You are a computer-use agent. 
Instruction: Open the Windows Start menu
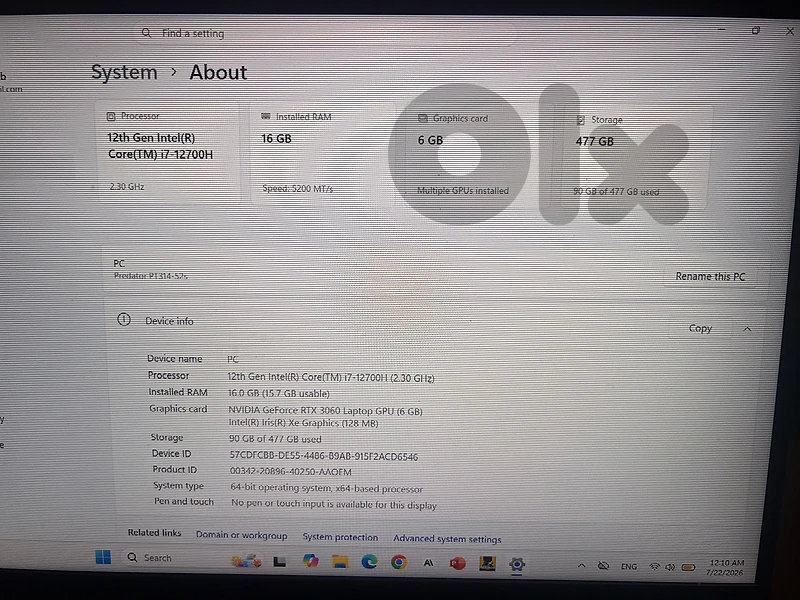(x=103, y=557)
